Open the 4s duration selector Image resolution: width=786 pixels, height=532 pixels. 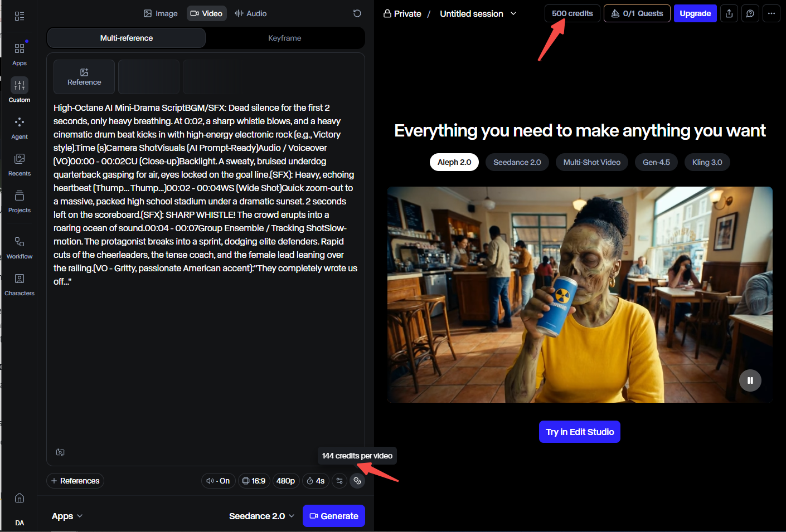(x=316, y=481)
